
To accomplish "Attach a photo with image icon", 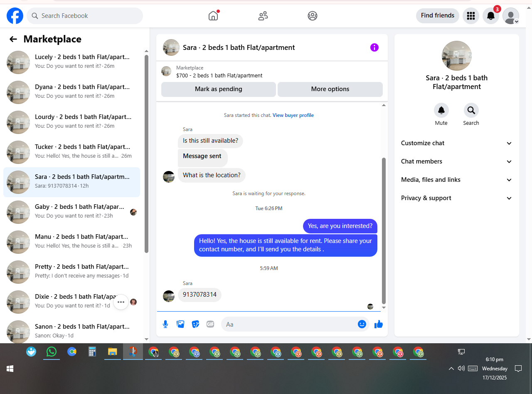I will [180, 324].
